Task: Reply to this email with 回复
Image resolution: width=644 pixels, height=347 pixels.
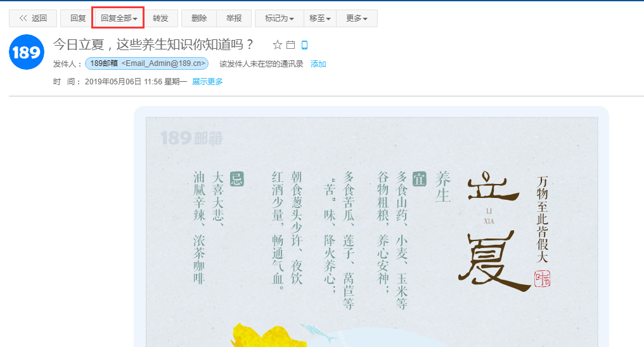Action: pos(78,18)
